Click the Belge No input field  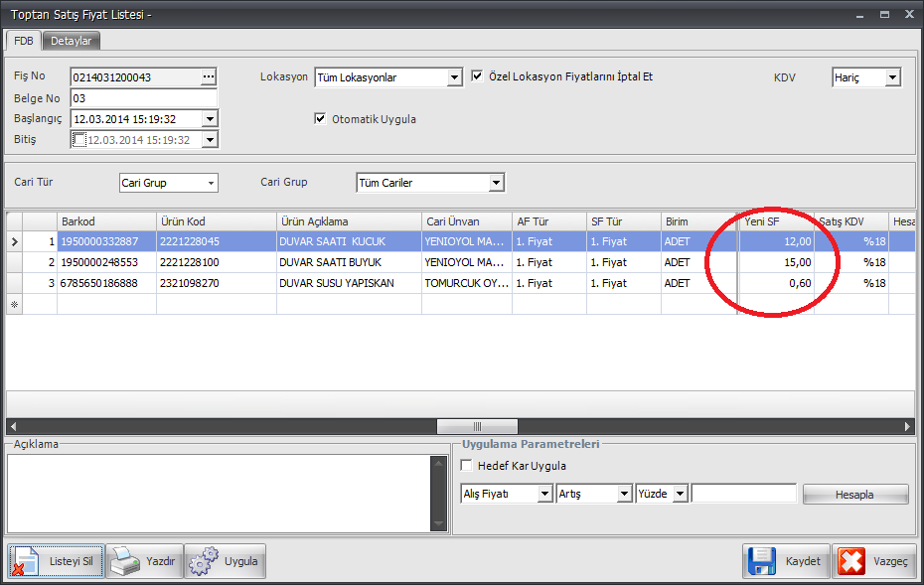(x=144, y=98)
